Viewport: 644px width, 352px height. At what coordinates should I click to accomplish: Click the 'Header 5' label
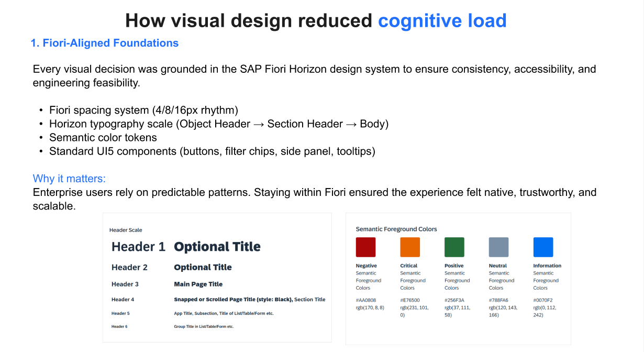[120, 313]
